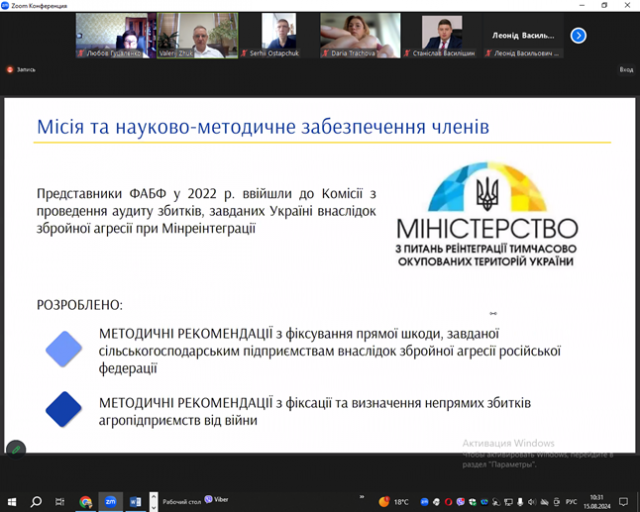Open Task View on taskbar
The image size is (640, 512).
tap(60, 501)
